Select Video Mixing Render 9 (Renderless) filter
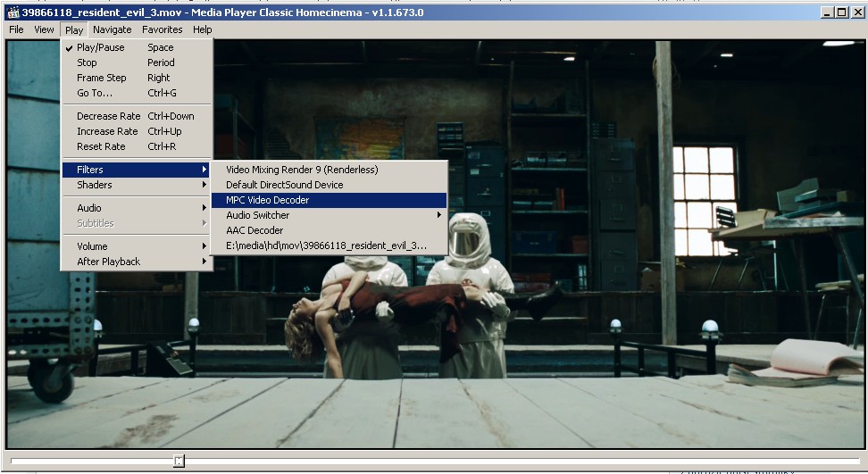The height and width of the screenshot is (474, 868). [x=329, y=170]
